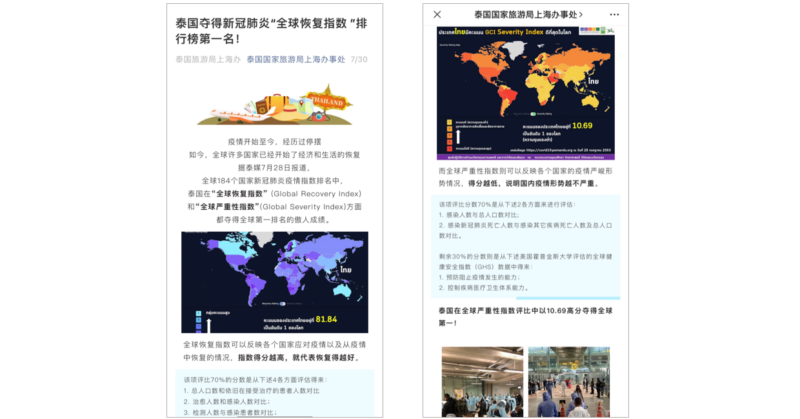This screenshot has height=419, width=800.
Task: Click the chevron after the header title
Action: 581,15
